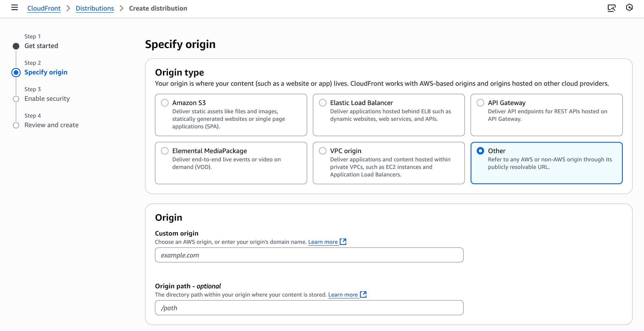The image size is (644, 331).
Task: Pick the VPC origin radio button
Action: 323,151
